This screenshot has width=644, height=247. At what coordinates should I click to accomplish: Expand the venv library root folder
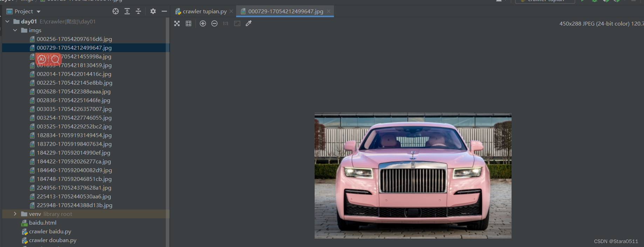point(15,214)
